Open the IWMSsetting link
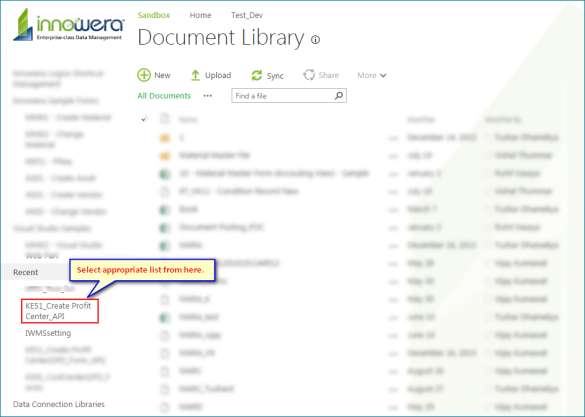 click(x=48, y=333)
